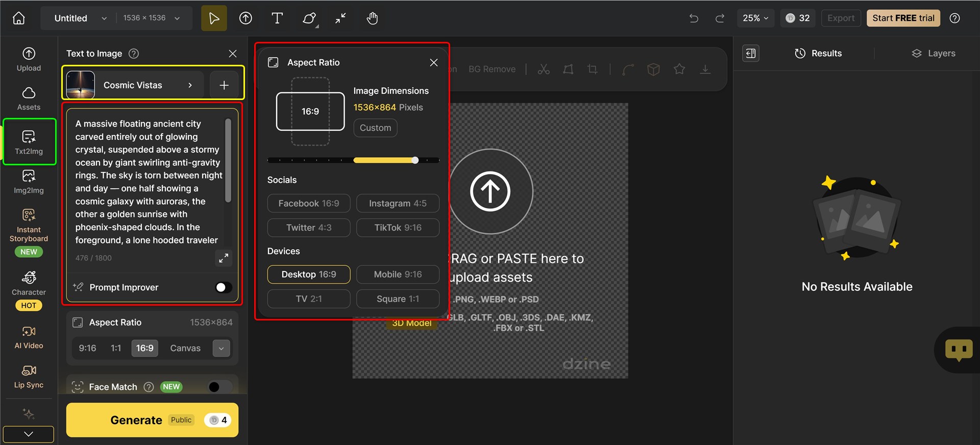Open Instant Storyboard tool
The height and width of the screenshot is (445, 980).
[x=29, y=232]
